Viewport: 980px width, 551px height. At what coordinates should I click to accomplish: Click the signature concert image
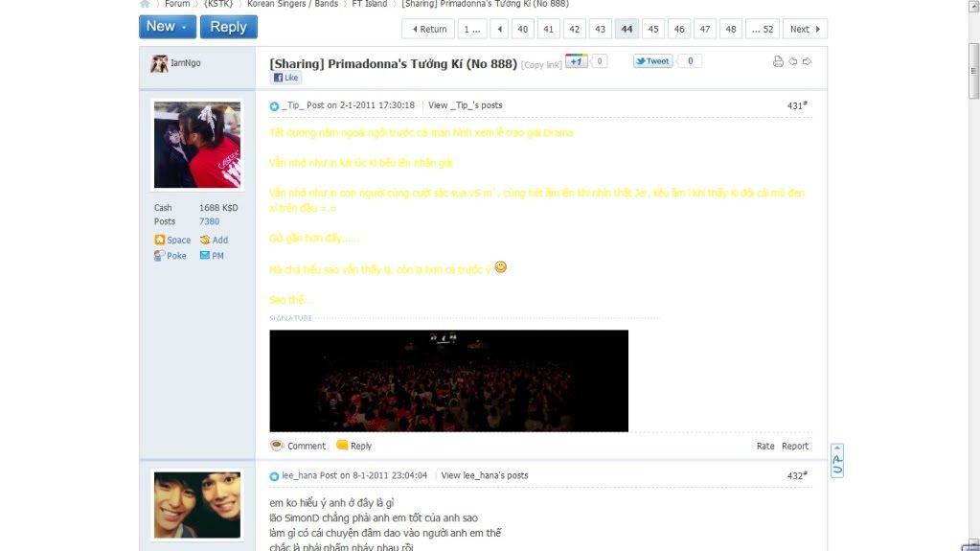pos(448,380)
